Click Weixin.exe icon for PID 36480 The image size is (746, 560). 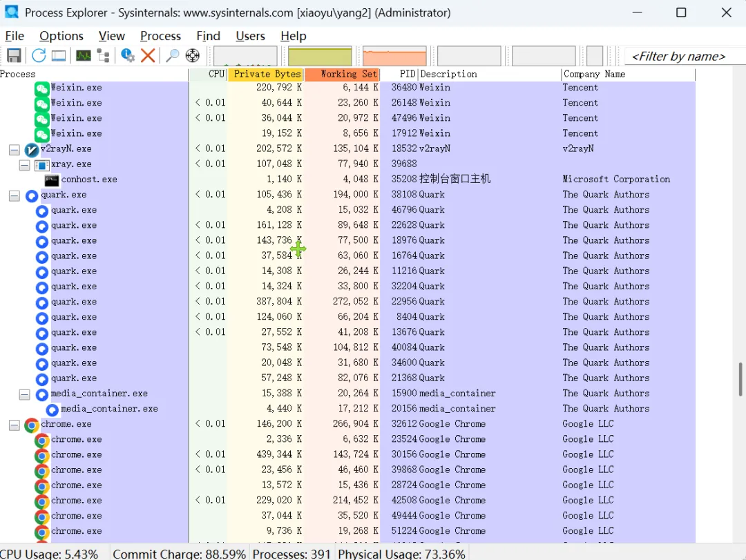click(x=42, y=88)
